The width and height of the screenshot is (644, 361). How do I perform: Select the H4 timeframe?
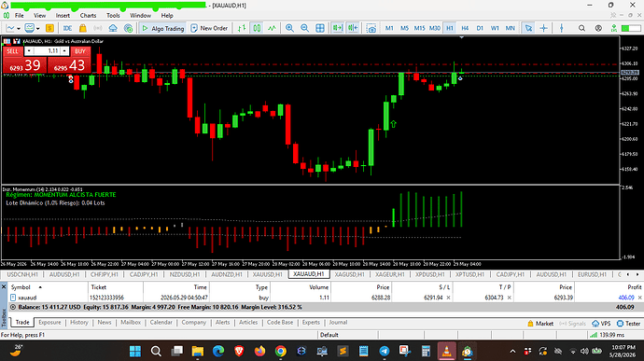point(465,28)
